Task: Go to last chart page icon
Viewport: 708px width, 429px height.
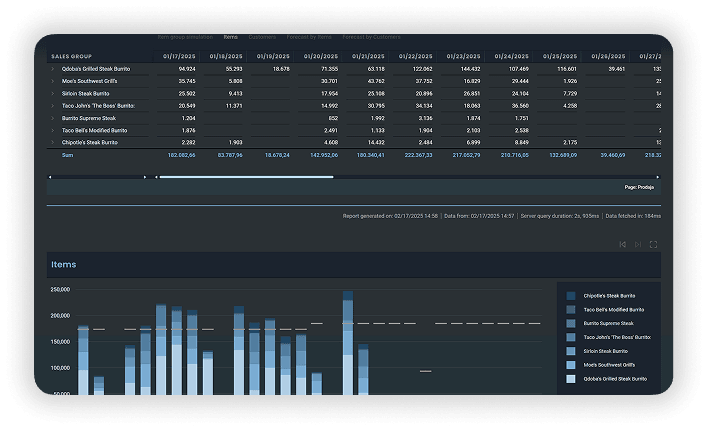Action: coord(638,244)
